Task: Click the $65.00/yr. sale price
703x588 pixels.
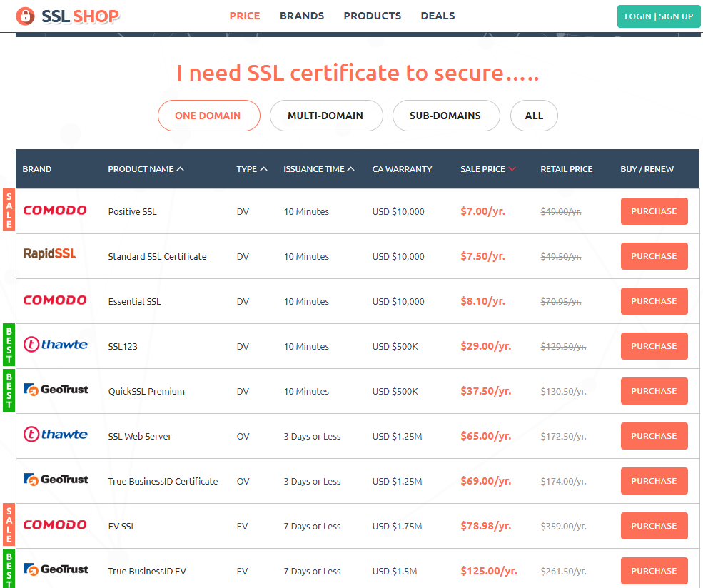Action: [x=486, y=436]
